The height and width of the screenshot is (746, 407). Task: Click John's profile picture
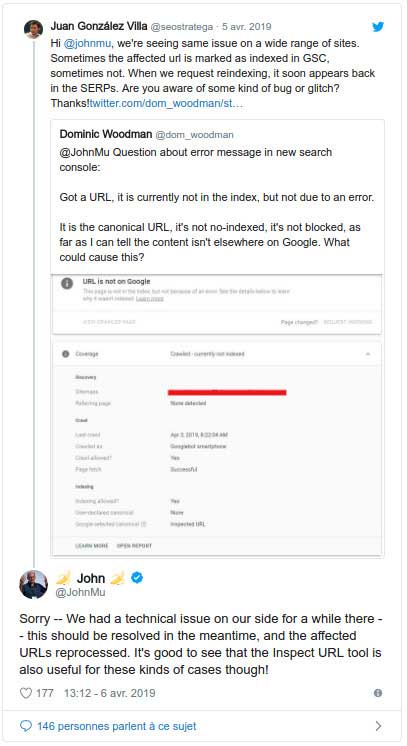[33, 584]
